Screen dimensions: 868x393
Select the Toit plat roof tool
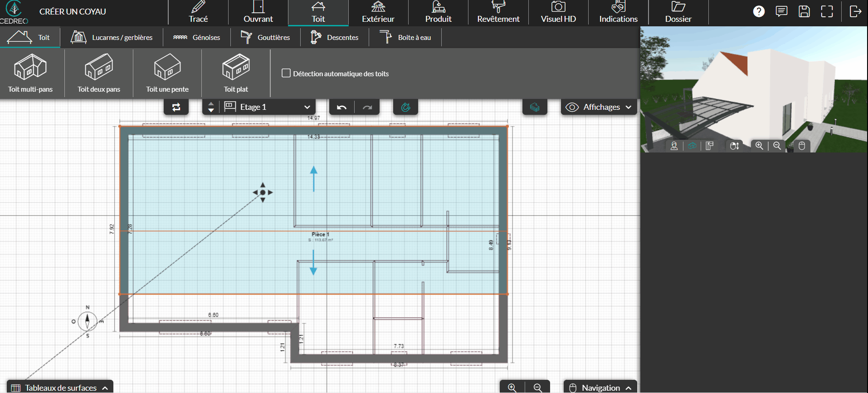click(236, 74)
